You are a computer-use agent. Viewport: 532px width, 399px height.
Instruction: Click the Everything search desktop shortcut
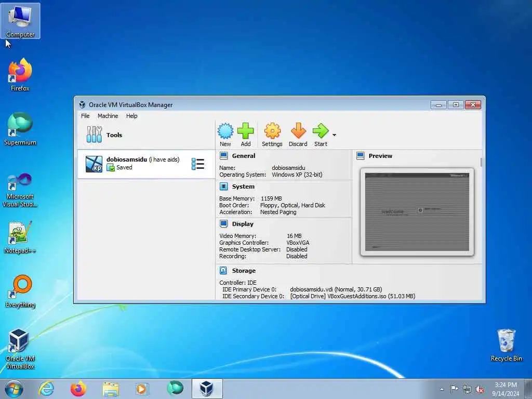pyautogui.click(x=20, y=291)
